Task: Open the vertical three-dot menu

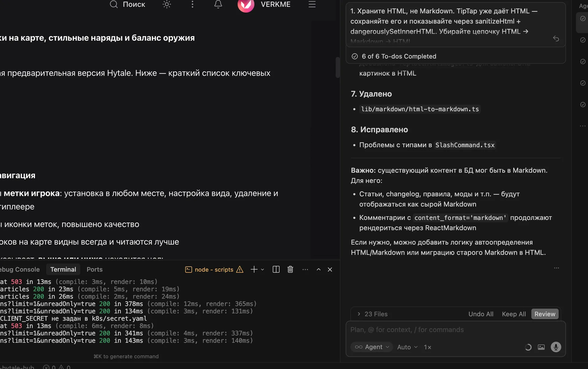Action: [x=192, y=4]
